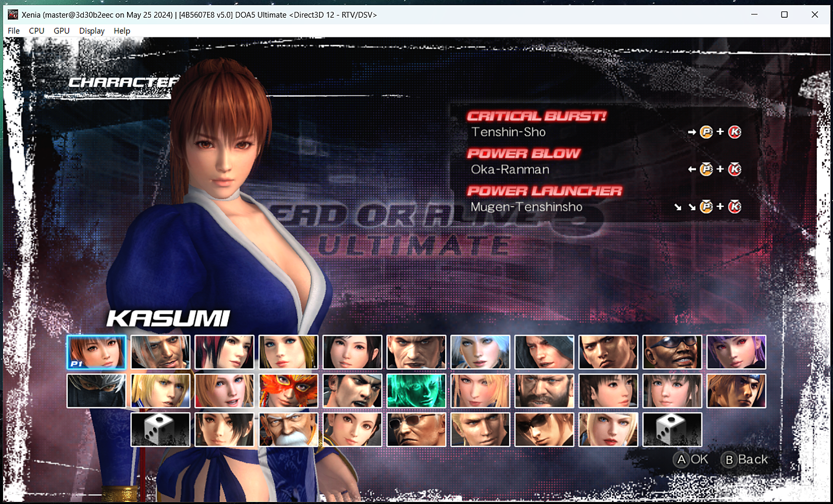Open the GPU menu

61,31
